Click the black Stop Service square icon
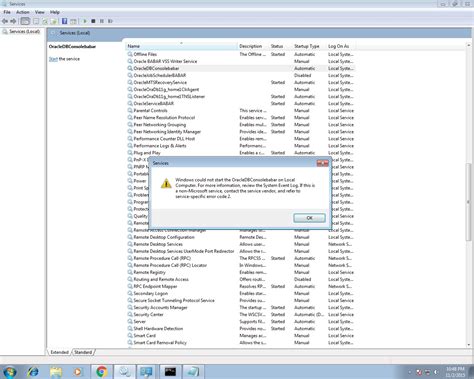The image size is (474, 379). click(x=93, y=21)
